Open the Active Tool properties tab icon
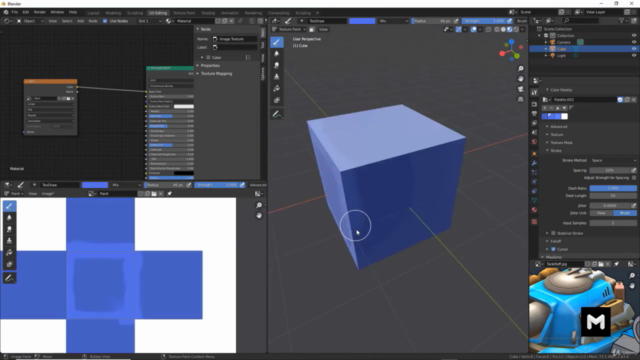The image size is (640, 360). (534, 93)
